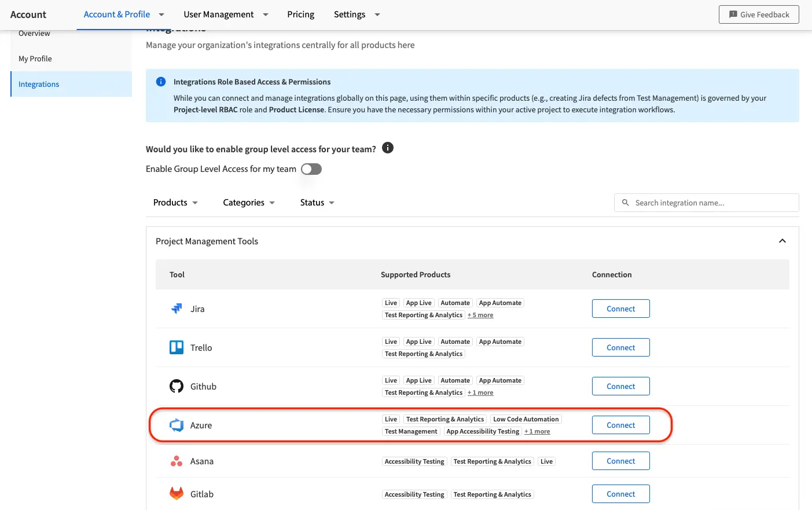The image size is (812, 510).
Task: Expand the Settings menu arrow
Action: (377, 14)
